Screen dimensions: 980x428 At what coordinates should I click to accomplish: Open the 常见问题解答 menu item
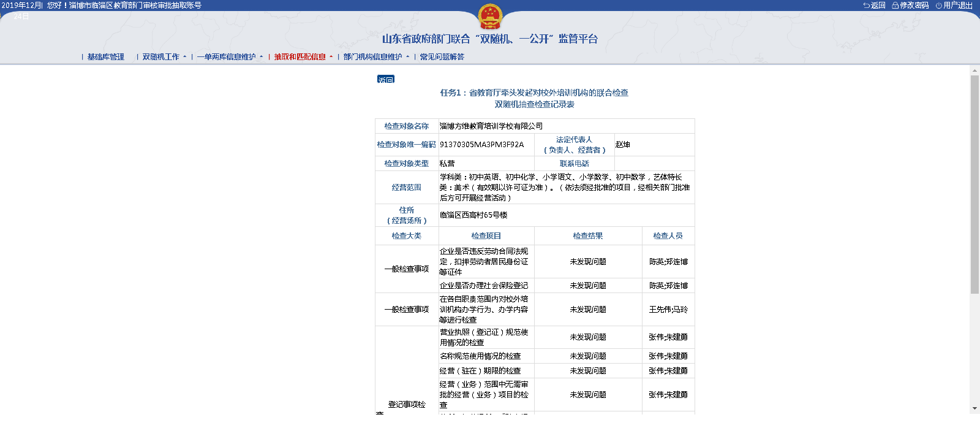point(442,57)
